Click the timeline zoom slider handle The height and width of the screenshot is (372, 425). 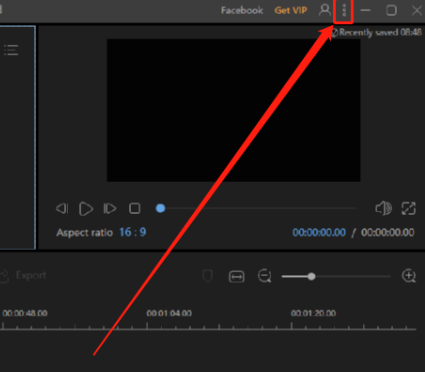click(311, 276)
